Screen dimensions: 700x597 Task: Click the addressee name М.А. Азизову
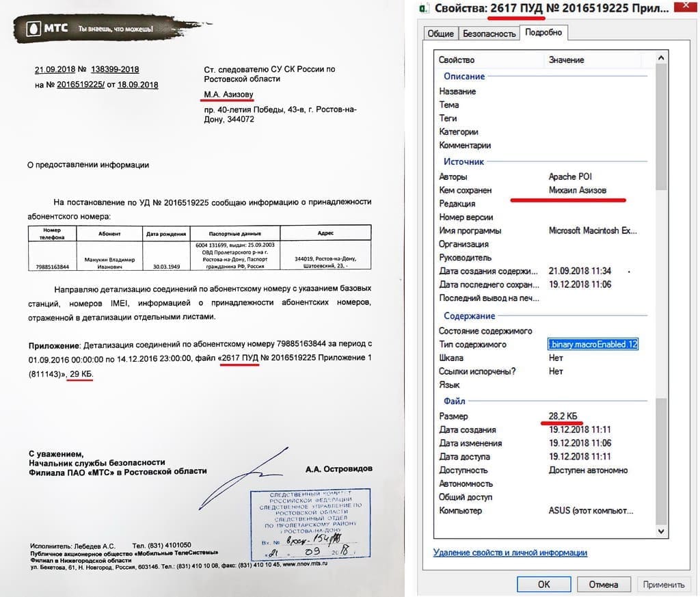pyautogui.click(x=228, y=94)
